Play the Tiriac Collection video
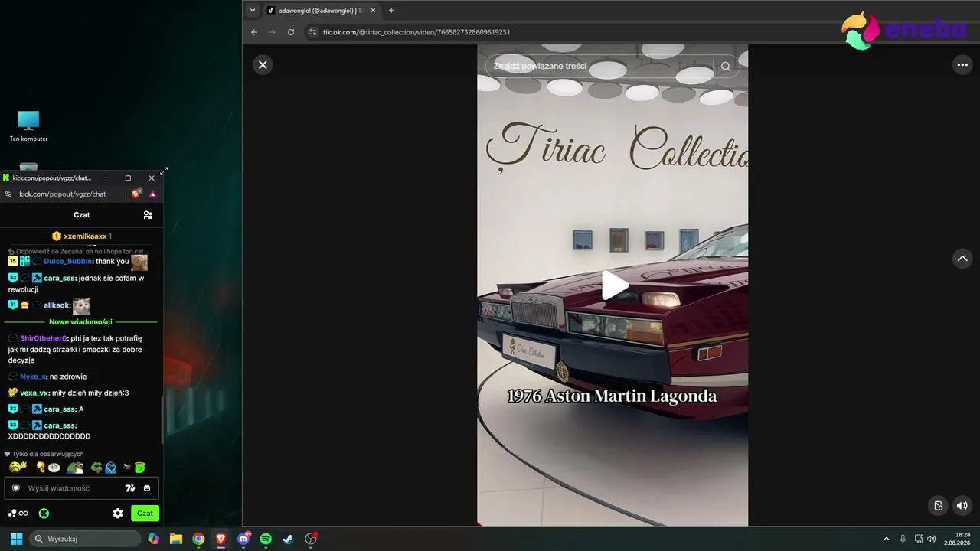 (614, 285)
